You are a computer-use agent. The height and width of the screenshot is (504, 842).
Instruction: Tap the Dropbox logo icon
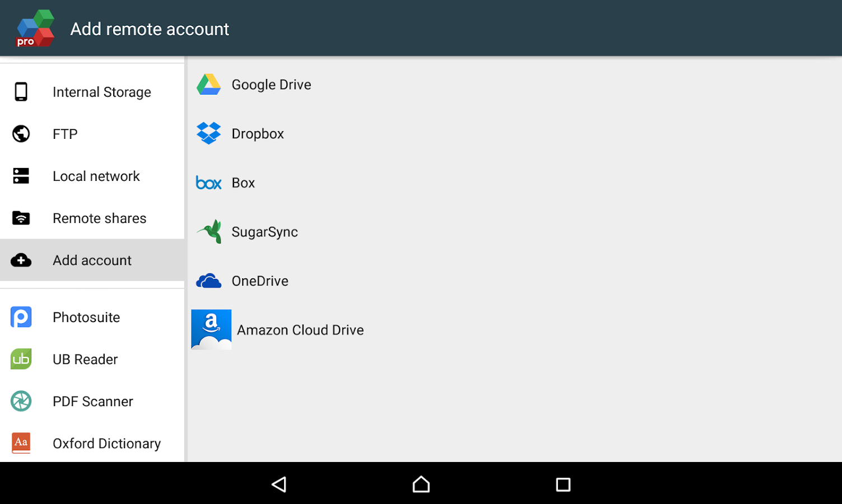[208, 133]
